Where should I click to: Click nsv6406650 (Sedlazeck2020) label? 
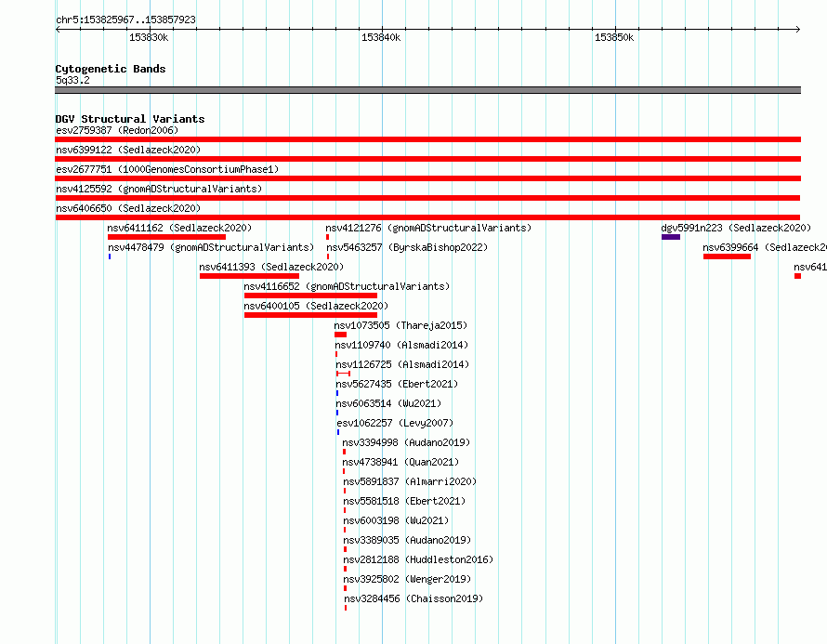(x=128, y=208)
